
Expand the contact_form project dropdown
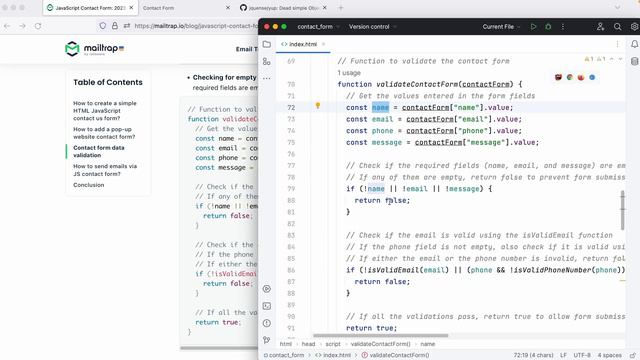[318, 27]
